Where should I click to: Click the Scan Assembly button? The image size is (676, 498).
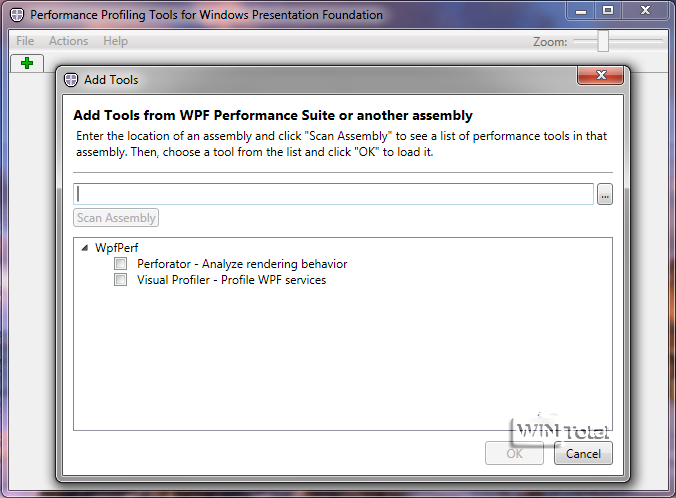pos(116,218)
